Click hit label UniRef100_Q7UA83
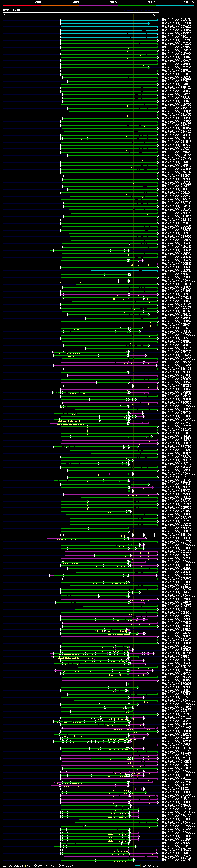The height and width of the screenshot is (868, 197). point(177,243)
